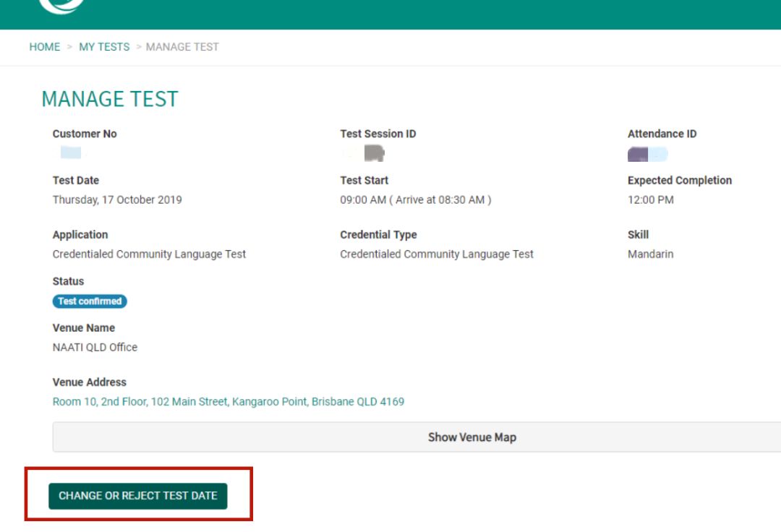Image resolution: width=781 pixels, height=532 pixels.
Task: Click the Skill label
Action: tap(638, 234)
